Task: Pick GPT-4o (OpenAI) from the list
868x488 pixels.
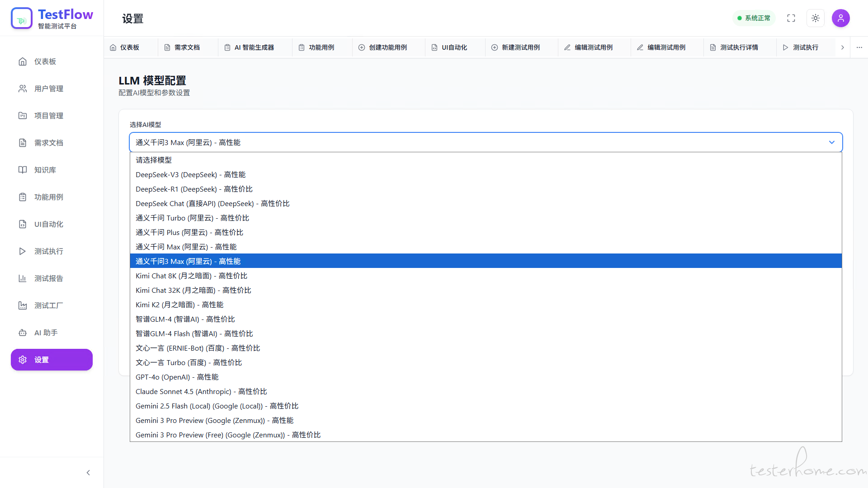Action: pyautogui.click(x=177, y=377)
